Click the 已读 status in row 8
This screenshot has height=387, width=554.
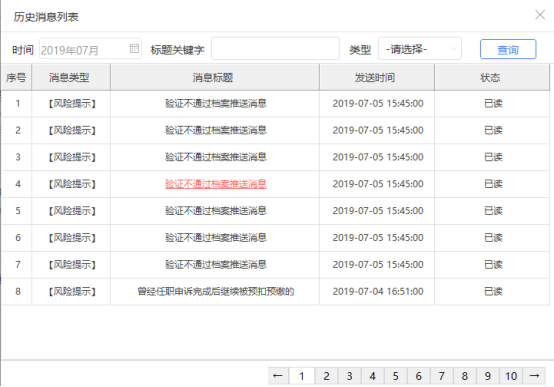[x=493, y=291]
